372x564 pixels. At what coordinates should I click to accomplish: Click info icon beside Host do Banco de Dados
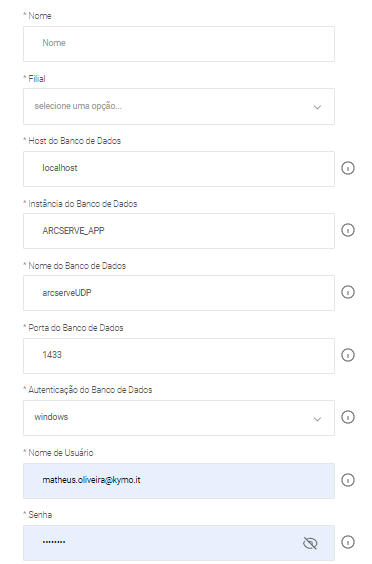point(348,168)
